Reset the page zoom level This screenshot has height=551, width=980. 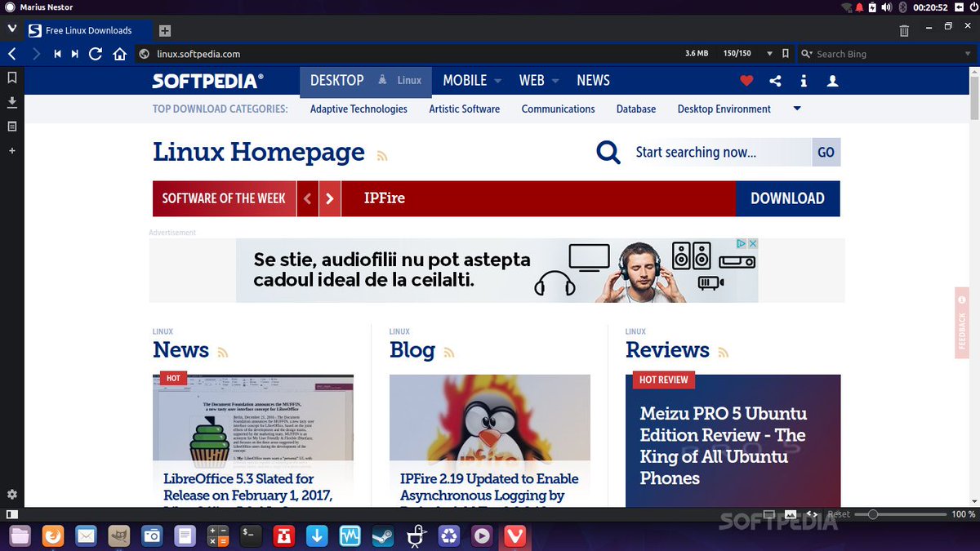click(x=839, y=514)
